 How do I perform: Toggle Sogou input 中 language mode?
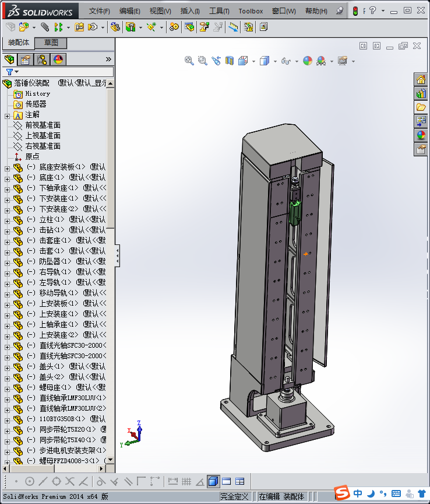tap(358, 493)
